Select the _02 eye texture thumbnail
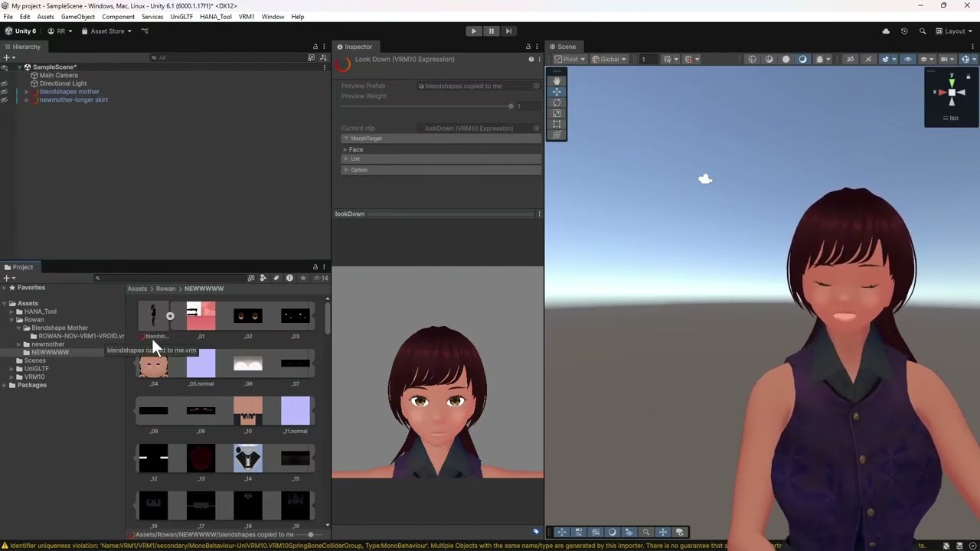 click(x=248, y=316)
